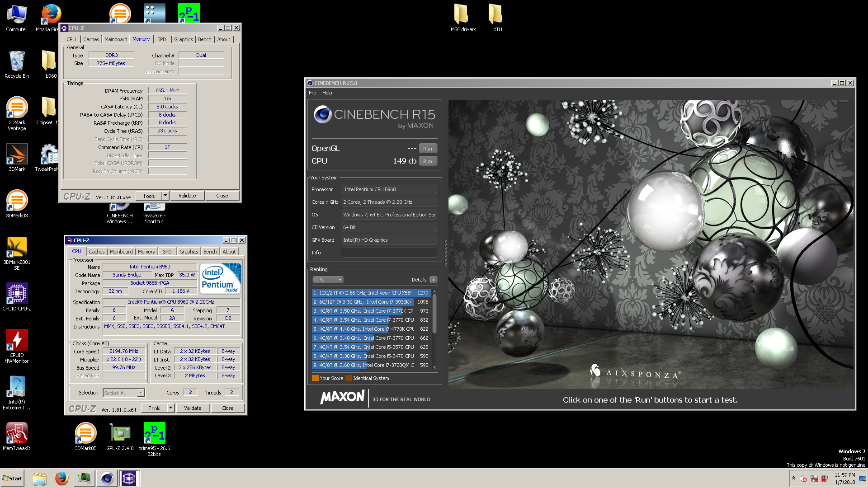Run the OpenGL test in Cinebench
868x488 pixels.
tap(427, 149)
